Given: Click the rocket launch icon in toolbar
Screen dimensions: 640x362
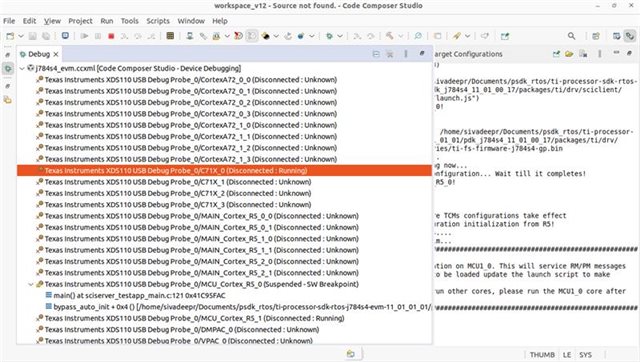Looking at the screenshot, I should click(x=457, y=36).
